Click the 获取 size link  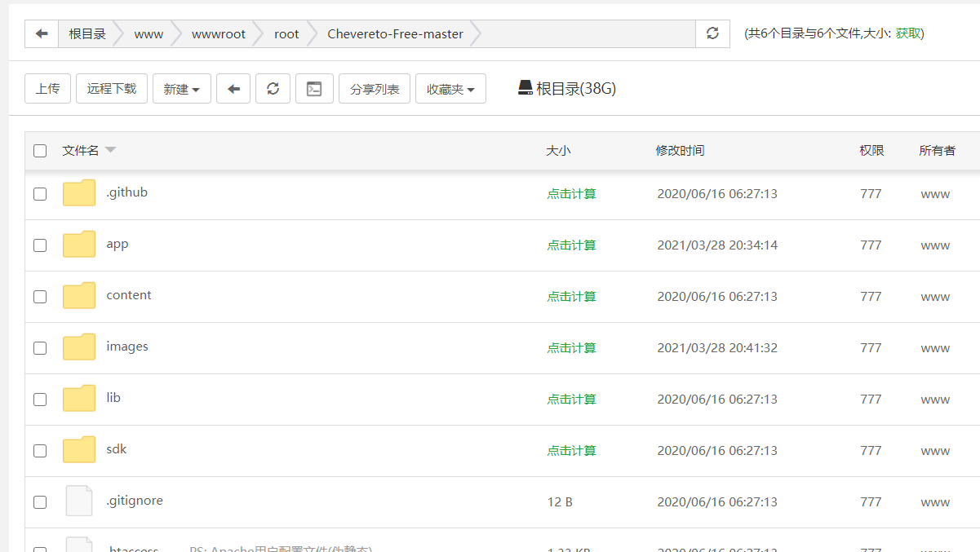[907, 33]
